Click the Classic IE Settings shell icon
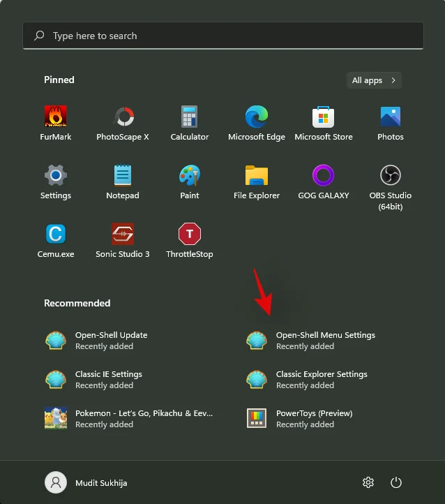The height and width of the screenshot is (504, 445). 56,380
